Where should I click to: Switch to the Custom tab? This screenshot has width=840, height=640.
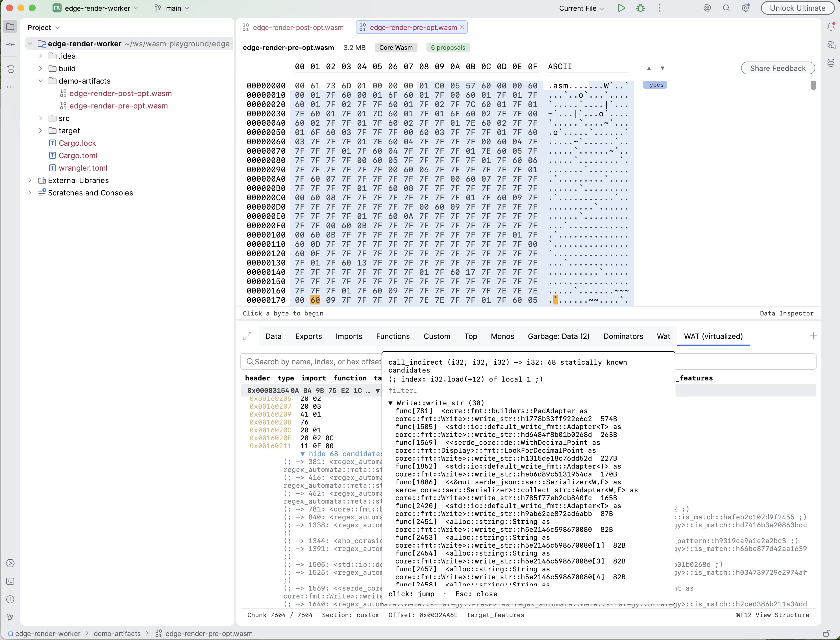point(437,336)
